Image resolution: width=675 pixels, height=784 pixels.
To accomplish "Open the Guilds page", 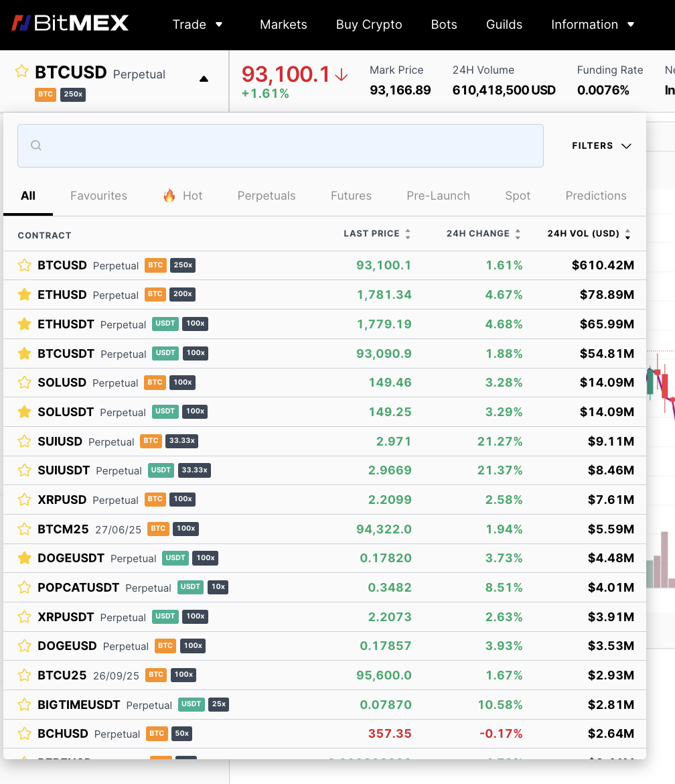I will pyautogui.click(x=504, y=25).
